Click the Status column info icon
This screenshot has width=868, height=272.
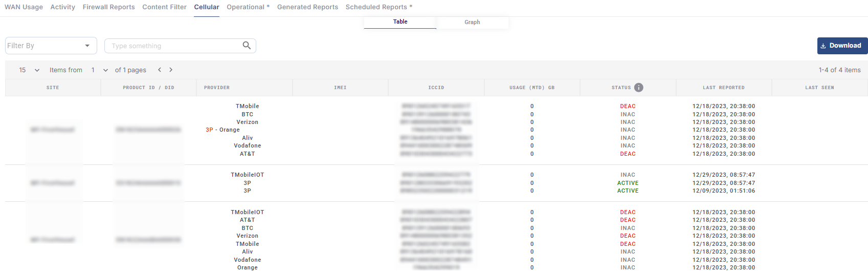[x=638, y=88]
